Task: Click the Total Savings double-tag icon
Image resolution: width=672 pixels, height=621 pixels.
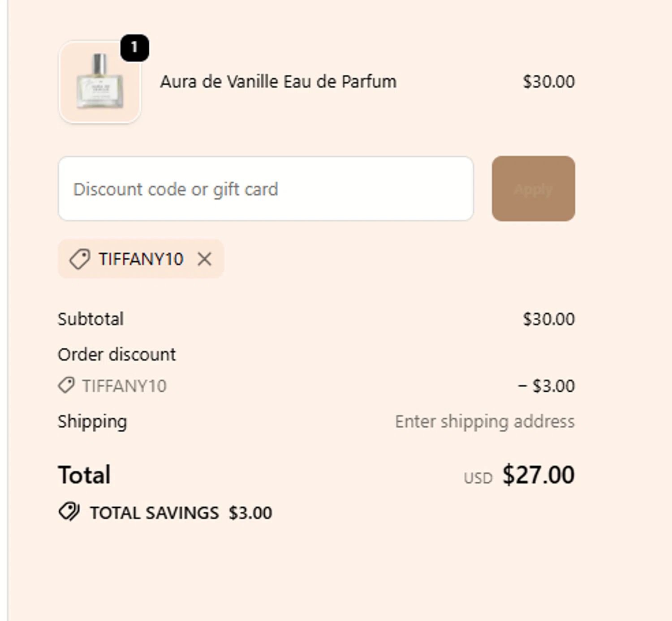Action: coord(69,512)
